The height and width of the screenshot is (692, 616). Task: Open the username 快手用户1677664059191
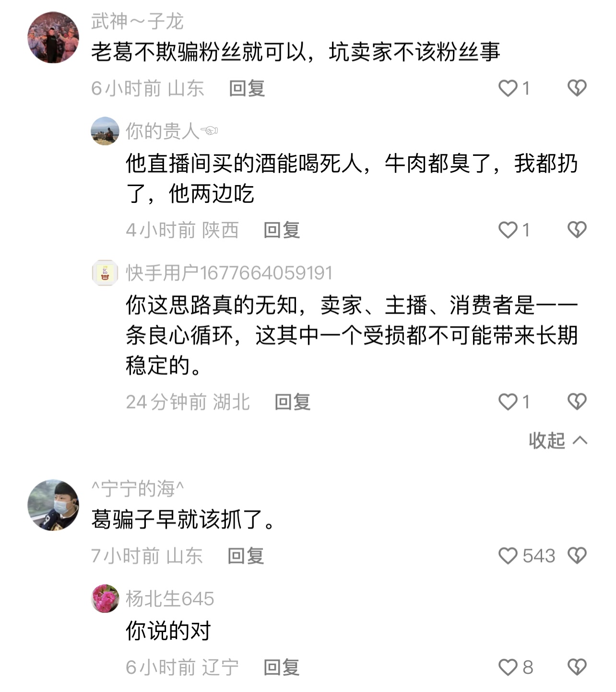(229, 273)
